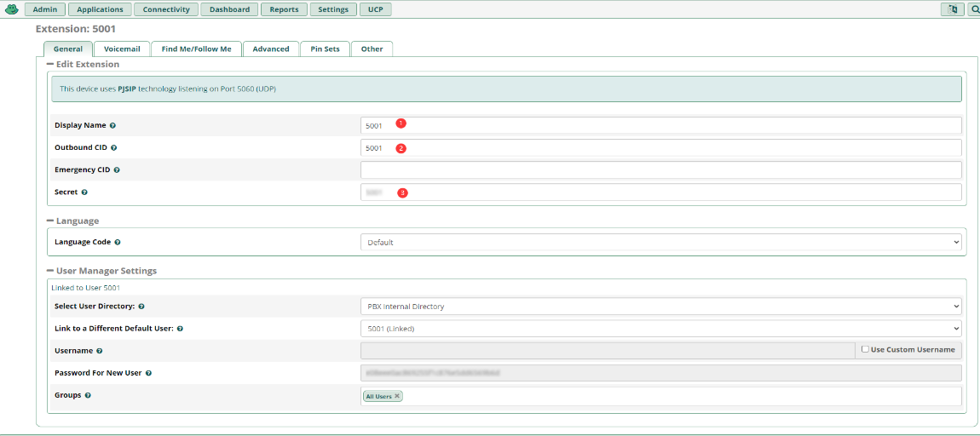
Task: Remove the All Users group tag
Action: coord(397,396)
